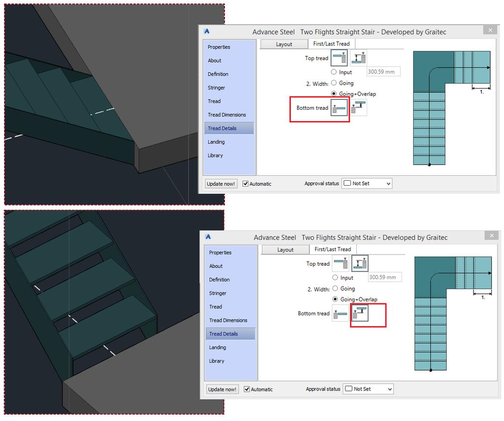This screenshot has height=421, width=504.
Task: Choose Input width option in lower dialog
Action: pos(335,278)
